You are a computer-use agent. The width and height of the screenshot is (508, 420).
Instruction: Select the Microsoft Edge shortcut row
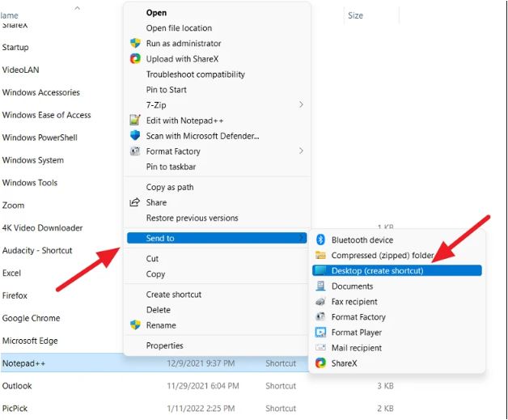30,341
